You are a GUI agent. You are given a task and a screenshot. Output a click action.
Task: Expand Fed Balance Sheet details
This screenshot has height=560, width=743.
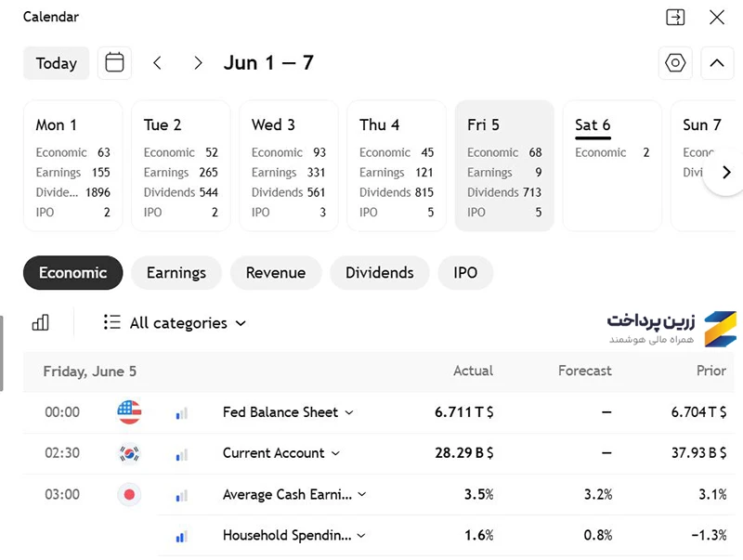[349, 412]
